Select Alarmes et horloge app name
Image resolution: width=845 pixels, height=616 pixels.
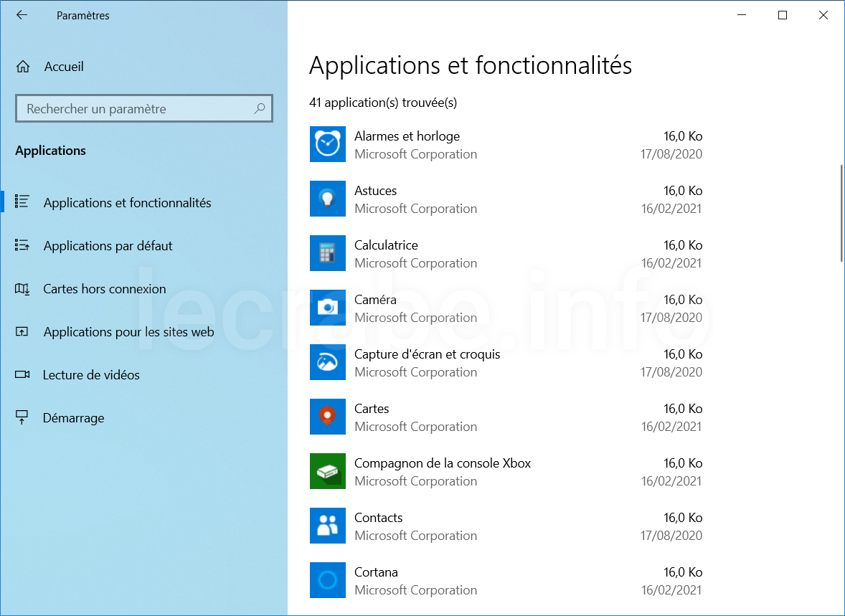pos(407,136)
